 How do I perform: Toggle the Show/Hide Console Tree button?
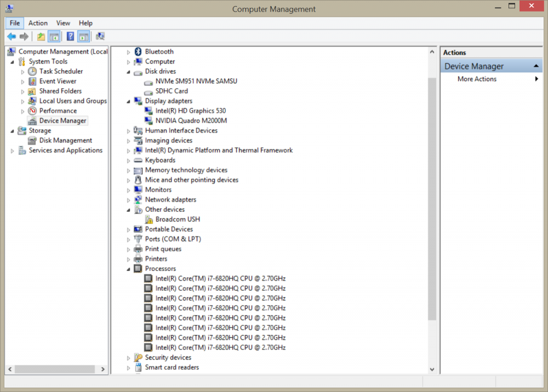(x=54, y=37)
